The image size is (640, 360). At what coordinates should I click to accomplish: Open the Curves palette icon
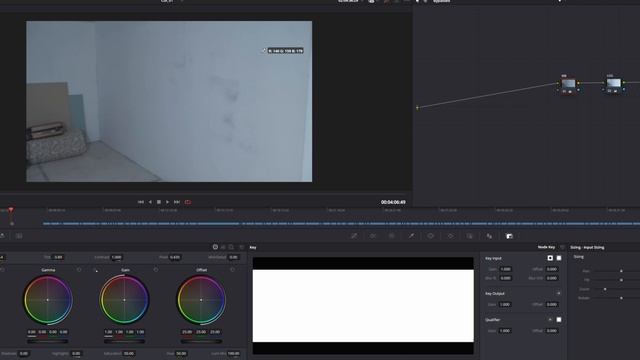click(x=354, y=236)
